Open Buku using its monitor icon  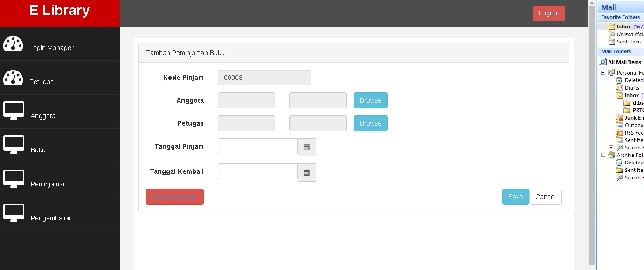(14, 145)
